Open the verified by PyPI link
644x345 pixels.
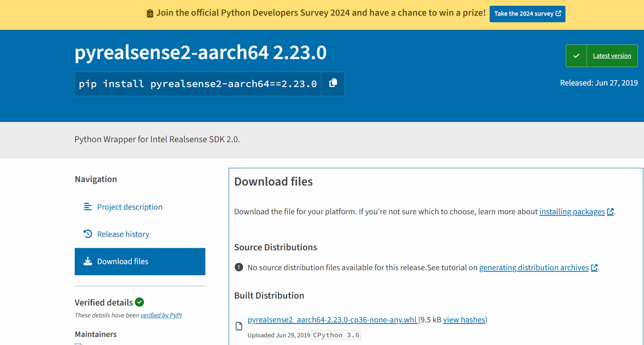point(161,315)
